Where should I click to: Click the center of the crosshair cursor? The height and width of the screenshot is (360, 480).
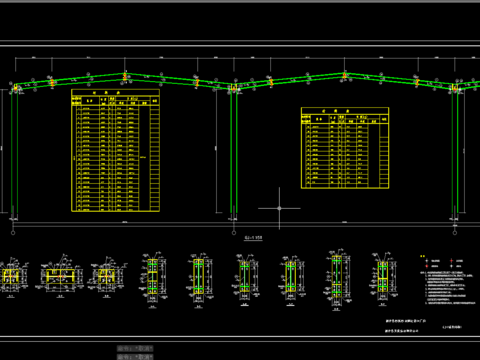click(x=279, y=208)
